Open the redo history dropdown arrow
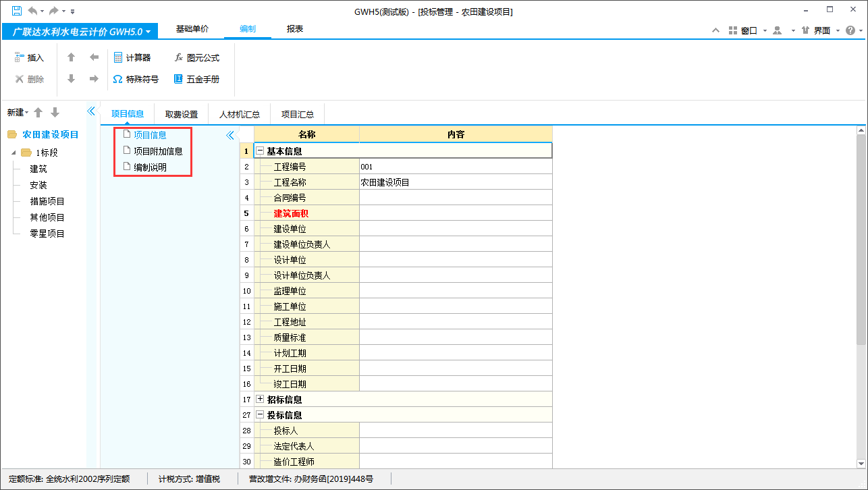 63,11
